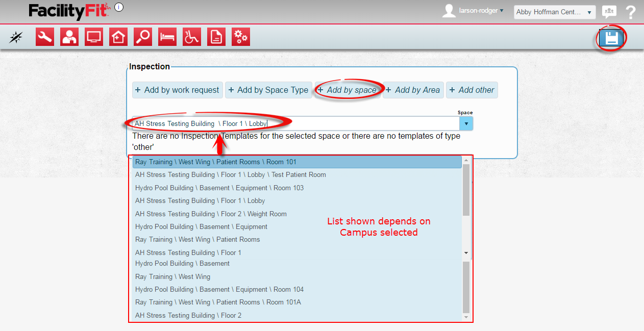This screenshot has width=644, height=331.
Task: Click the bed icon in toolbar
Action: (x=167, y=37)
